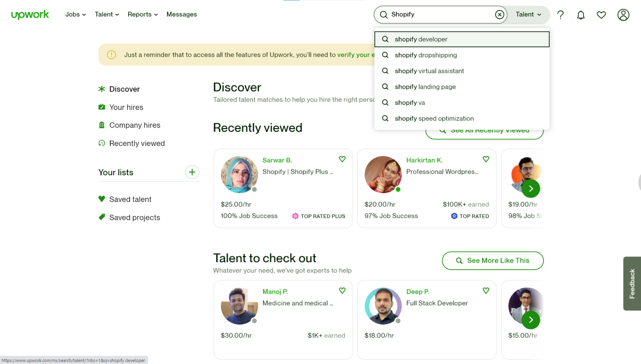This screenshot has height=364, width=641.
Task: Expand the Jobs menu
Action: 75,14
